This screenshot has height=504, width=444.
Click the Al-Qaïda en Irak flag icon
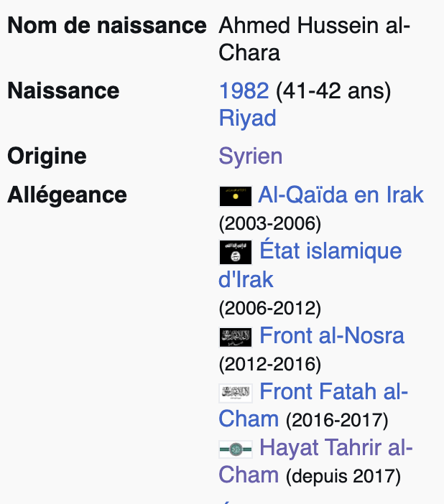coord(236,196)
